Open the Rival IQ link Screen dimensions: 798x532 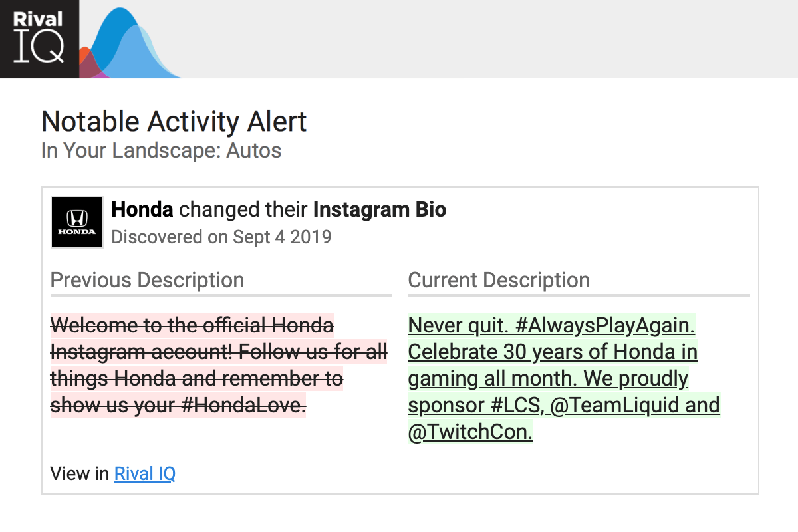click(145, 473)
